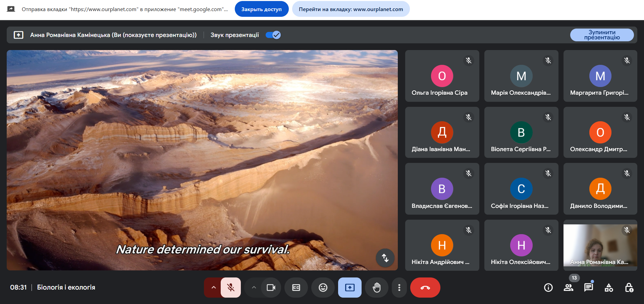The height and width of the screenshot is (304, 644).
Task: Click the Маргарита Григорі... avatar
Action: [x=600, y=76]
